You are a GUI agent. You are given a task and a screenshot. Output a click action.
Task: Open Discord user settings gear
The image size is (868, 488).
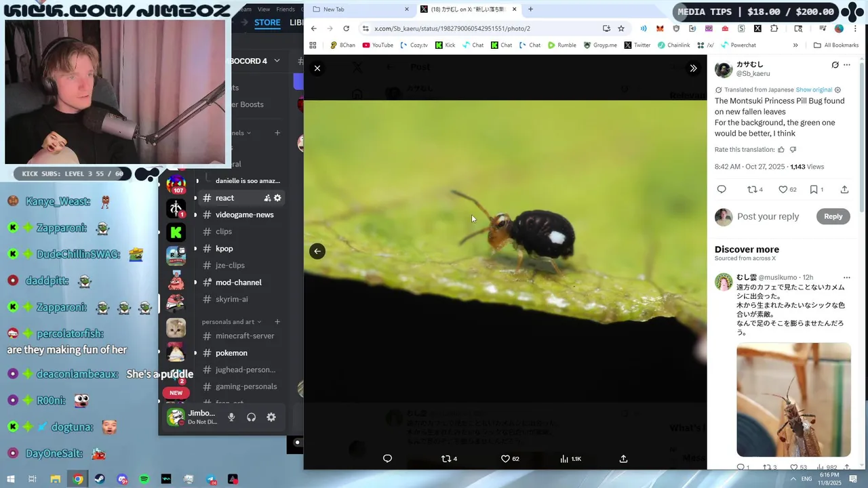pos(271,418)
